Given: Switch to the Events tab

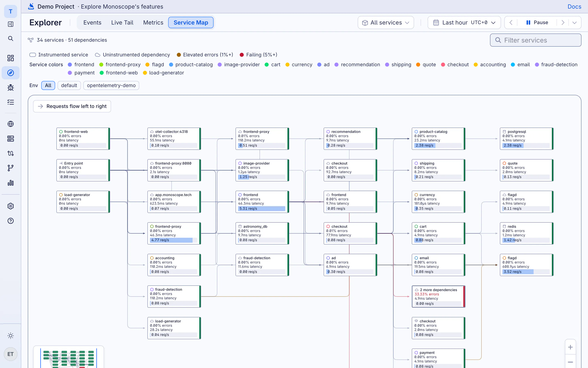Looking at the screenshot, I should [92, 23].
